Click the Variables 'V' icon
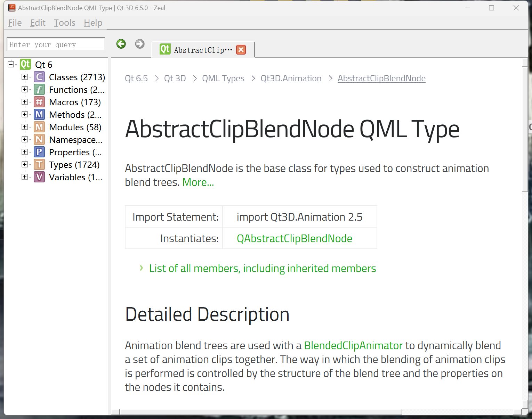Screen dimensions: 532x419 coord(39,177)
